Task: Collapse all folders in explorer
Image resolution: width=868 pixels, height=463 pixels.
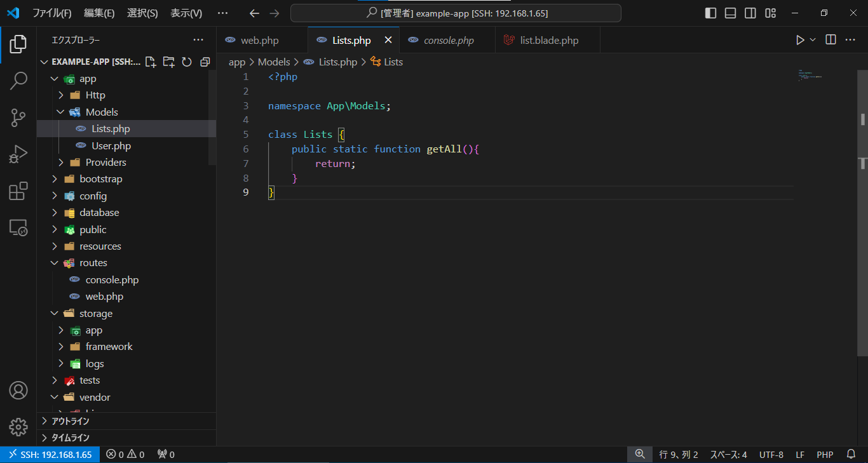Action: [205, 62]
